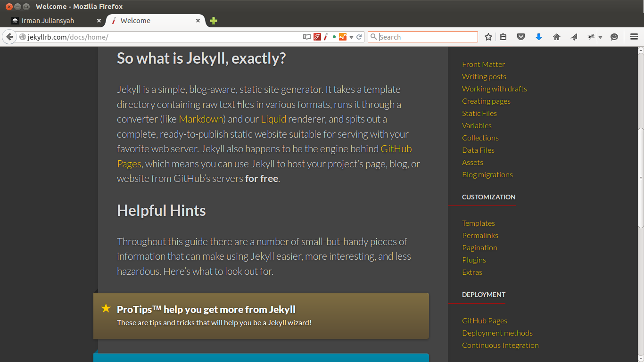Viewport: 644px width, 362px height.
Task: Click the 'So what is Jekyll, exactly?' heading
Action: [x=201, y=58]
